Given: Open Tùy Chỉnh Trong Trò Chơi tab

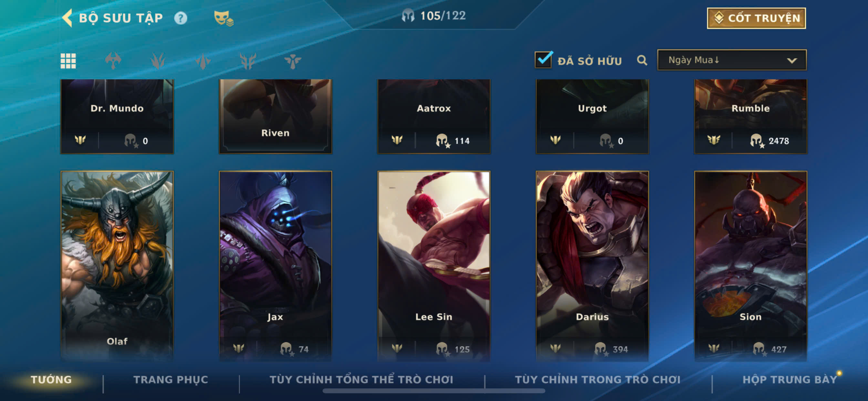Looking at the screenshot, I should click(x=598, y=379).
